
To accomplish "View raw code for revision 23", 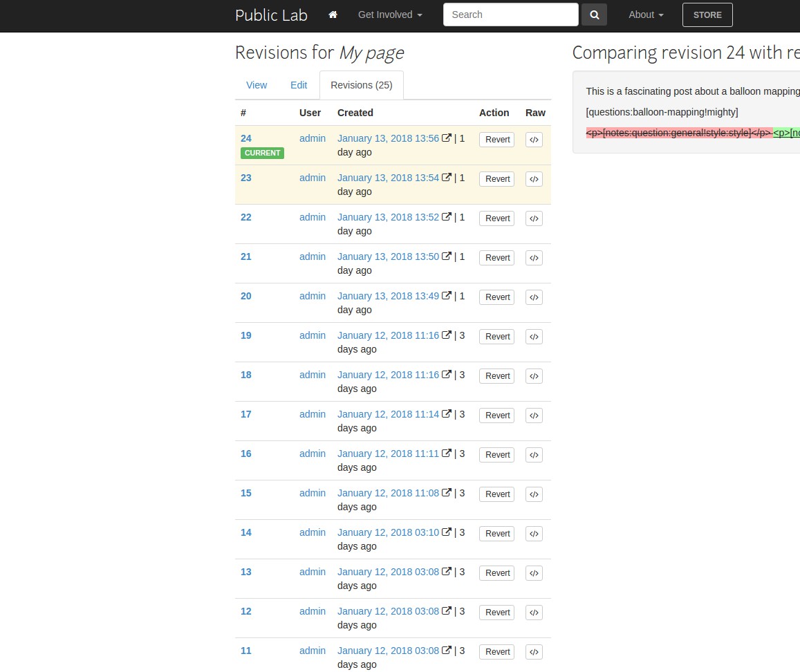I will (534, 179).
